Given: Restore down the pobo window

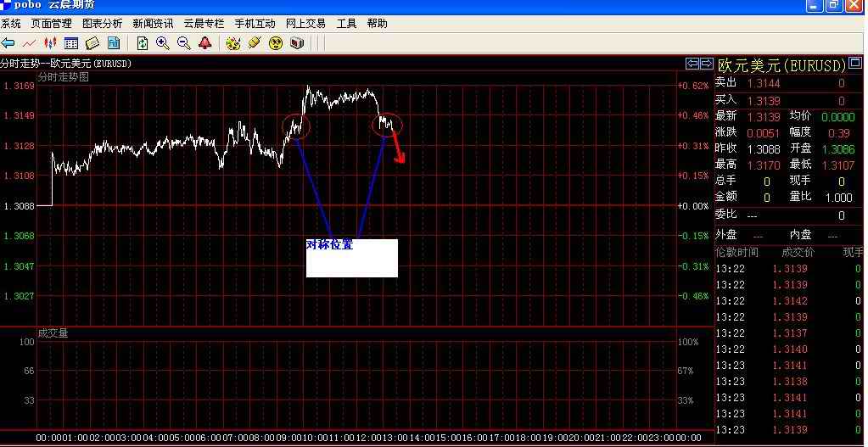Looking at the screenshot, I should [x=833, y=5].
